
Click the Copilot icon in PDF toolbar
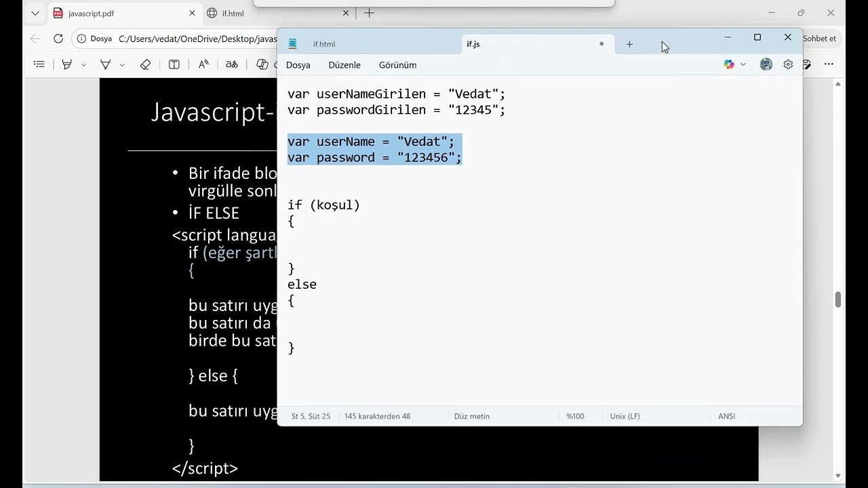[x=262, y=64]
